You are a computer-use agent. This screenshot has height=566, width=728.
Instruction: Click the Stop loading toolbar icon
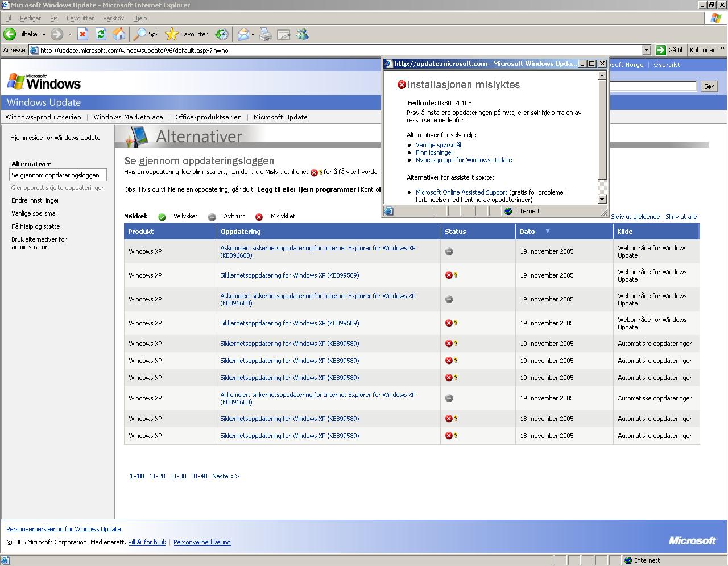click(x=82, y=34)
